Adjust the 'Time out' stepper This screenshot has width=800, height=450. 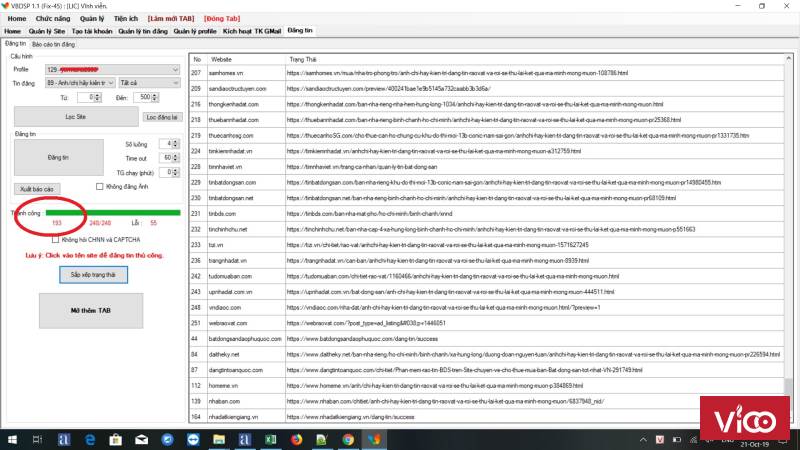click(175, 158)
